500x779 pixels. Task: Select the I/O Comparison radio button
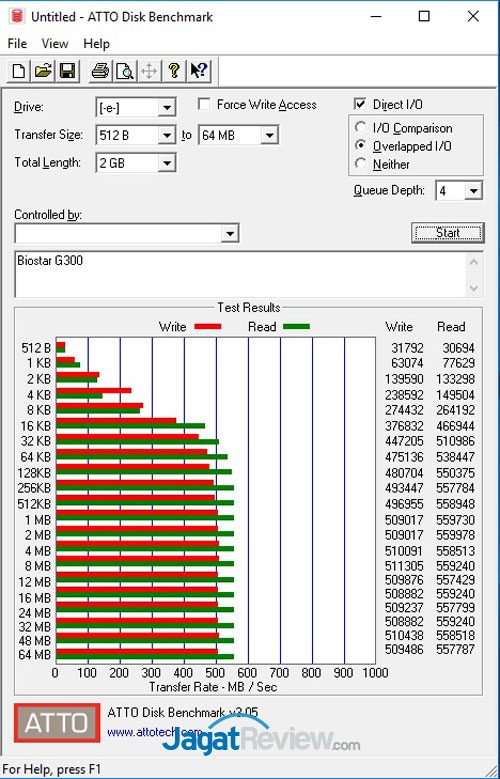tap(361, 128)
